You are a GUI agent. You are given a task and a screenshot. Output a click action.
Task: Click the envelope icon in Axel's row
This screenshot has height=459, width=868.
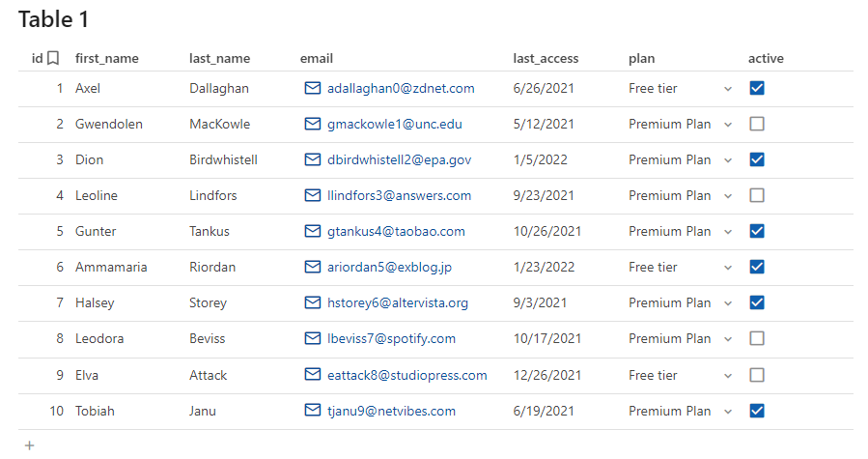point(312,88)
